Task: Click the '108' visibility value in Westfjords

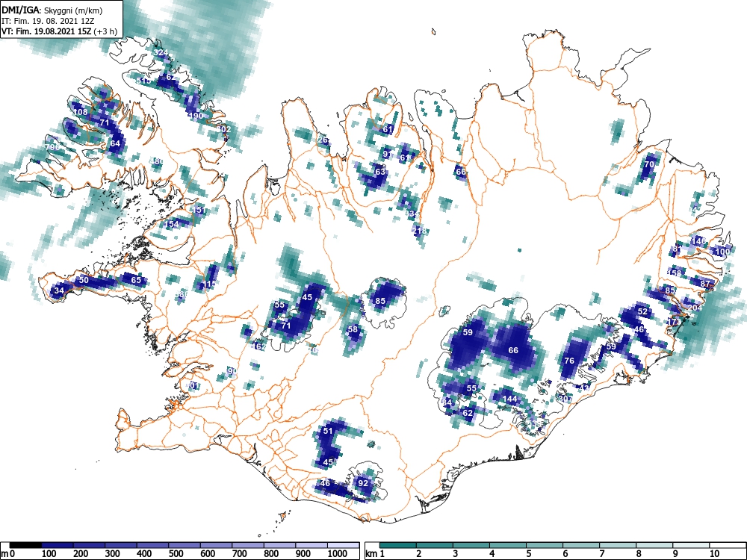Action: point(81,113)
